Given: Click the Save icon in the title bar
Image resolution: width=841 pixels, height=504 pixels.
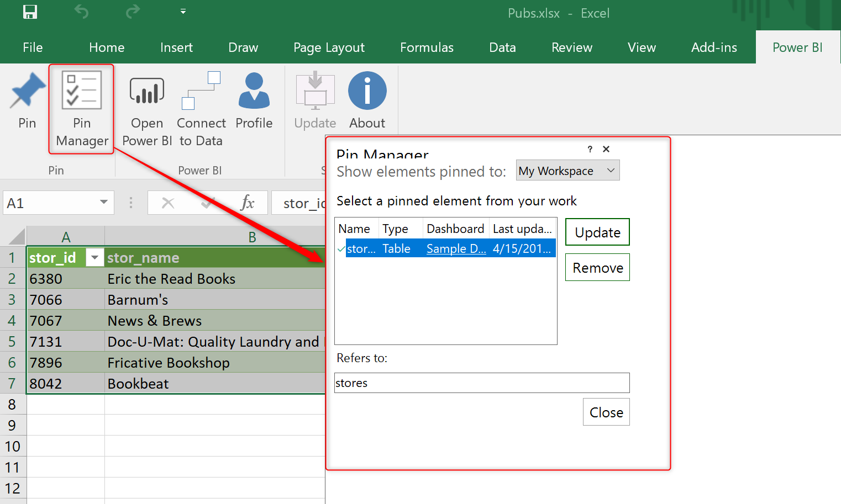Looking at the screenshot, I should pyautogui.click(x=30, y=12).
